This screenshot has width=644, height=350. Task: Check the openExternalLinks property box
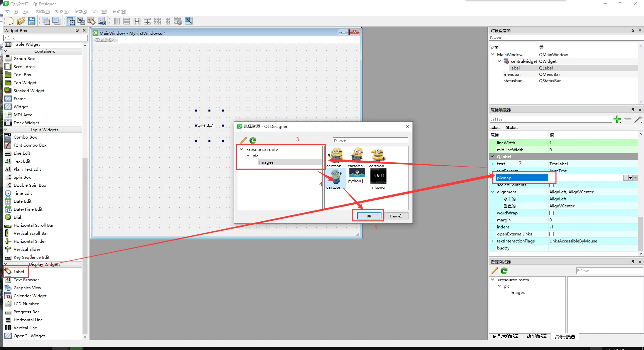point(551,234)
